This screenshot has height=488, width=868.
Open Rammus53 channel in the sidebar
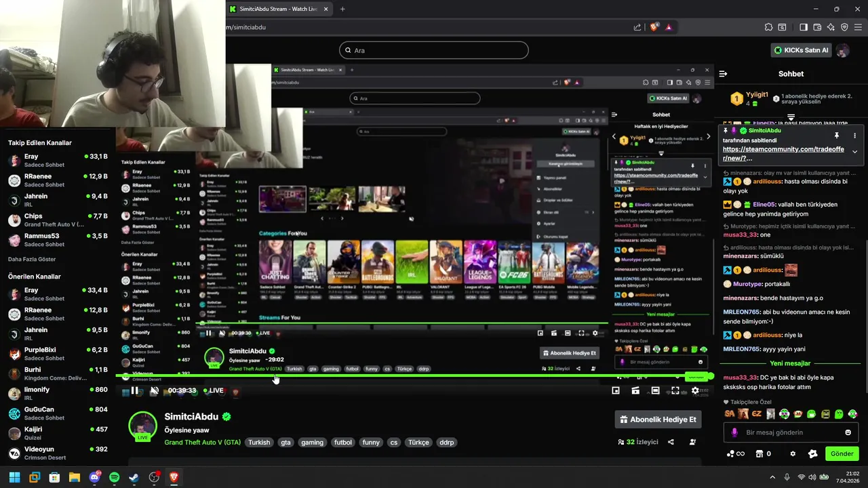click(58, 239)
